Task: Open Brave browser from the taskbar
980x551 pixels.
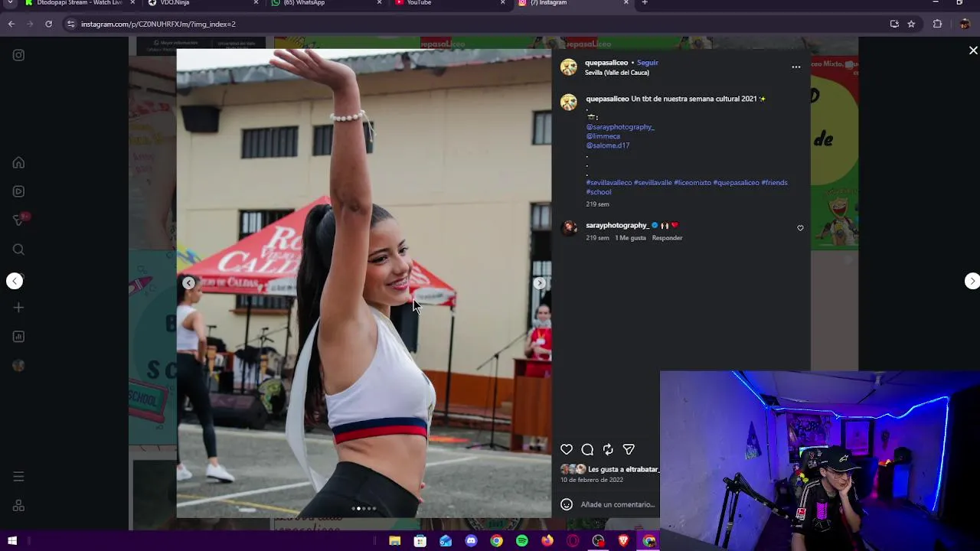Action: (x=624, y=541)
